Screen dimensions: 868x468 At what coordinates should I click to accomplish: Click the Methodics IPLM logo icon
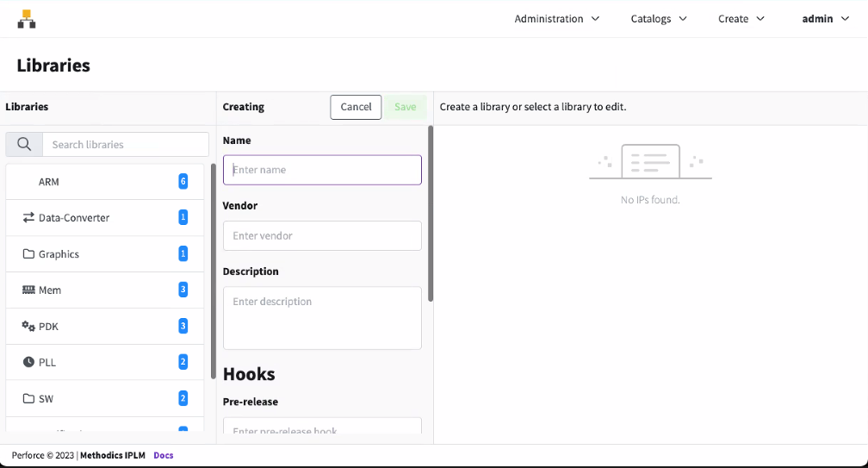point(27,19)
